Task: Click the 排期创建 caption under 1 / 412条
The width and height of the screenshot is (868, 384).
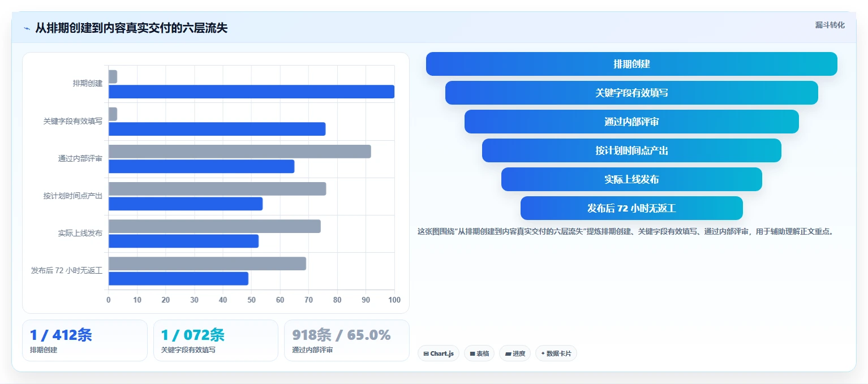Action: [44, 350]
